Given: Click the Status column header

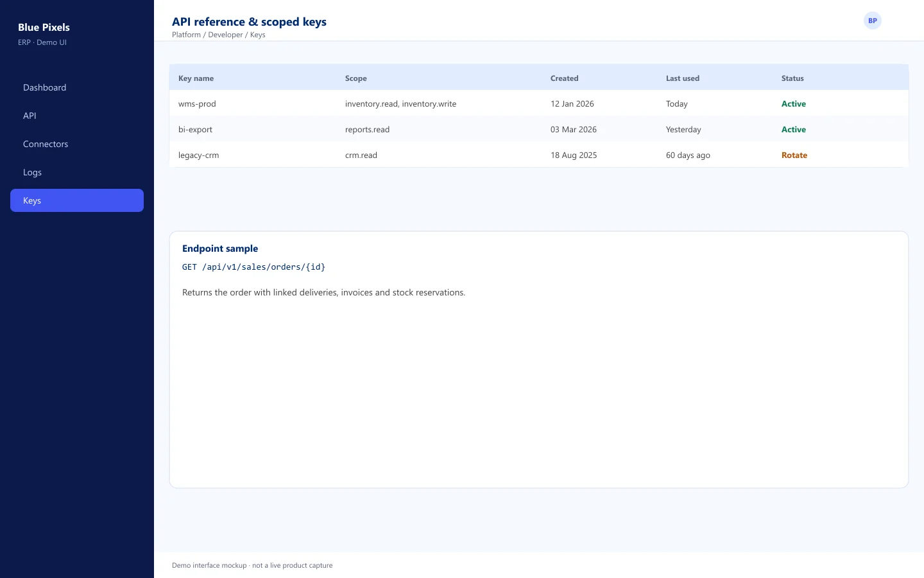Looking at the screenshot, I should tap(792, 78).
